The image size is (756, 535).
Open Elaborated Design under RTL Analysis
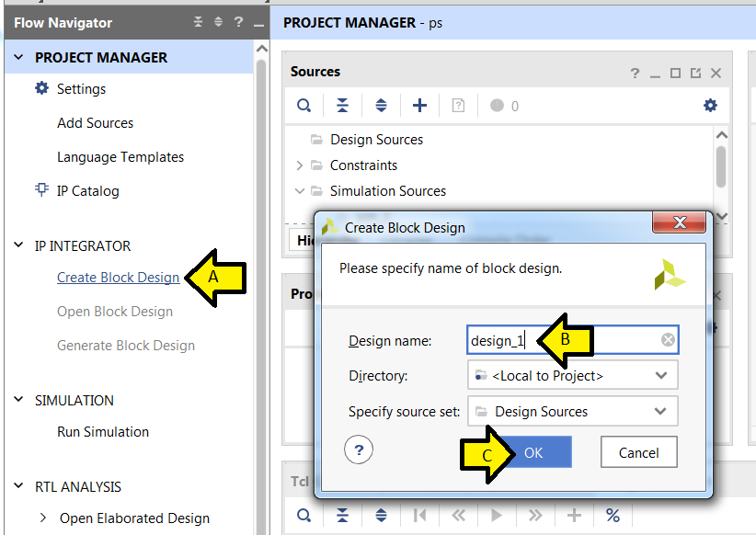click(134, 518)
